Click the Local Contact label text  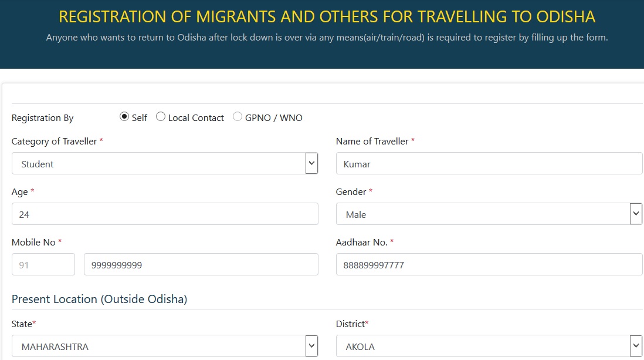[196, 118]
